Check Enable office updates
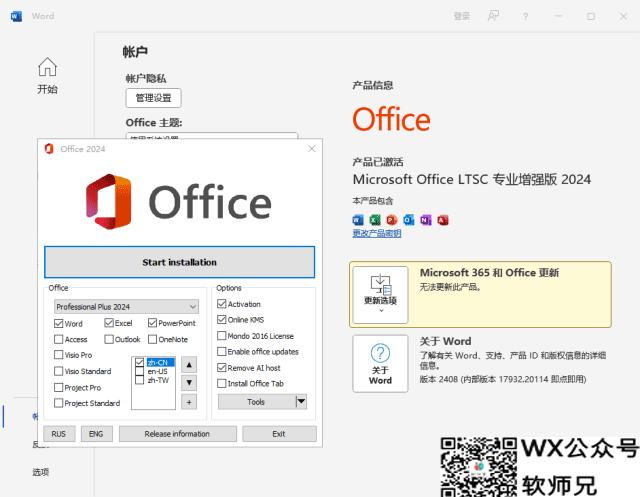The height and width of the screenshot is (497, 640). coord(222,352)
